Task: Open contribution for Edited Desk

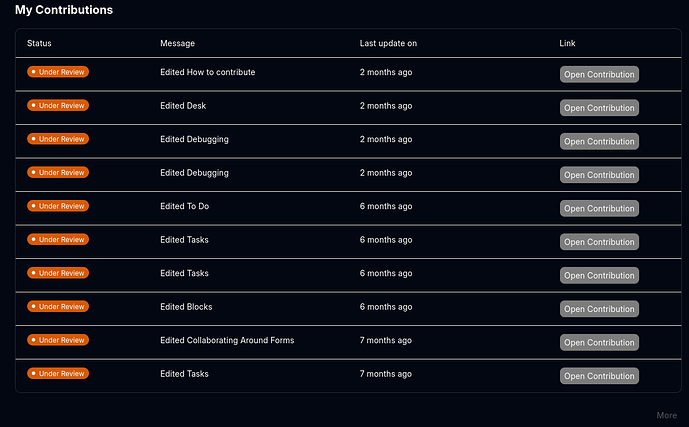Action: click(598, 108)
